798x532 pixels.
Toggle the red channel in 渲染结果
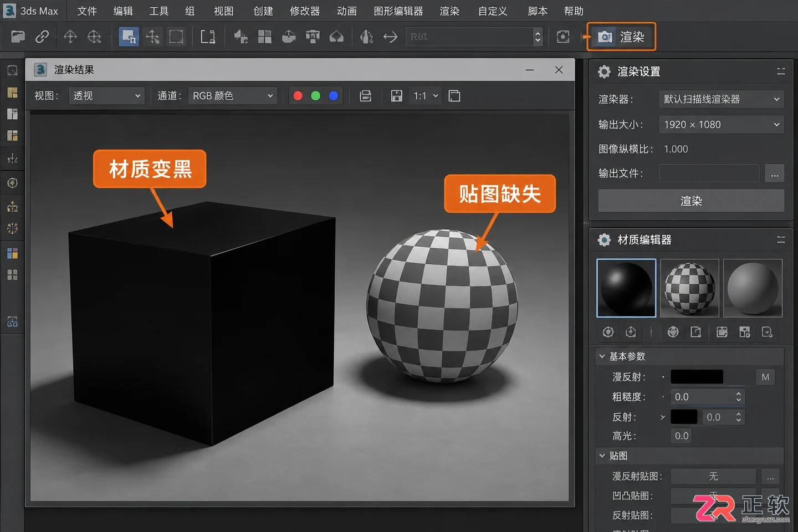(x=298, y=96)
